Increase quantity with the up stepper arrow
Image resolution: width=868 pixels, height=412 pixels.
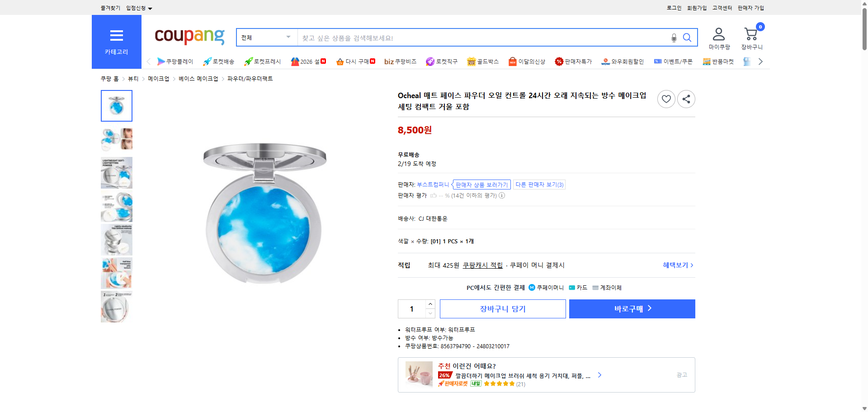tap(430, 303)
